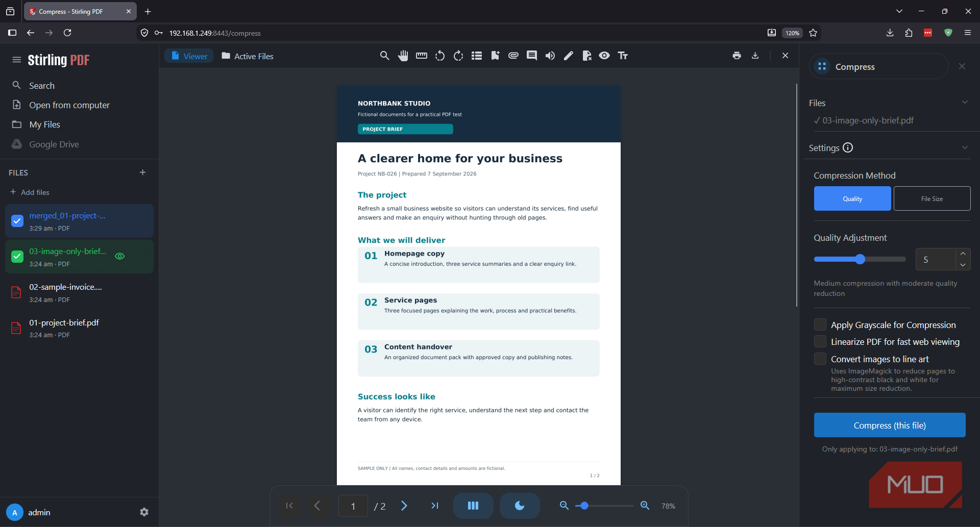This screenshot has width=980, height=527.
Task: Increase quality value with up stepper arrow
Action: coord(963,254)
